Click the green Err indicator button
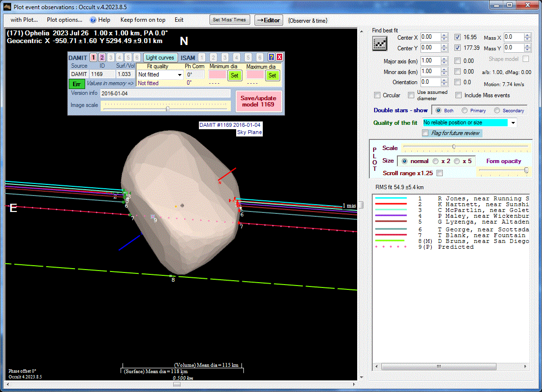This screenshot has width=542, height=392. point(76,83)
